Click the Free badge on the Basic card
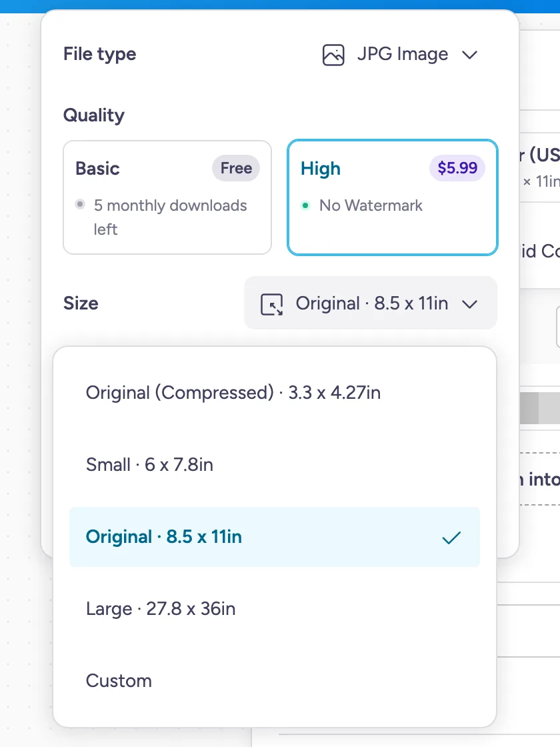 [236, 168]
